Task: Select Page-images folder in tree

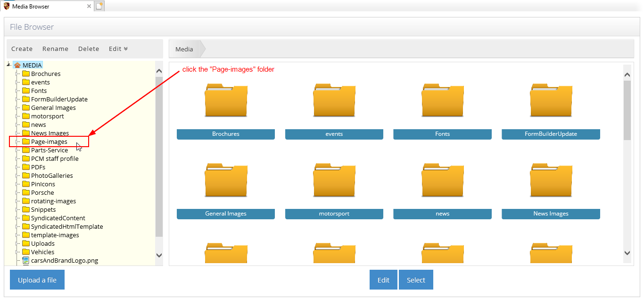Action: (x=49, y=141)
